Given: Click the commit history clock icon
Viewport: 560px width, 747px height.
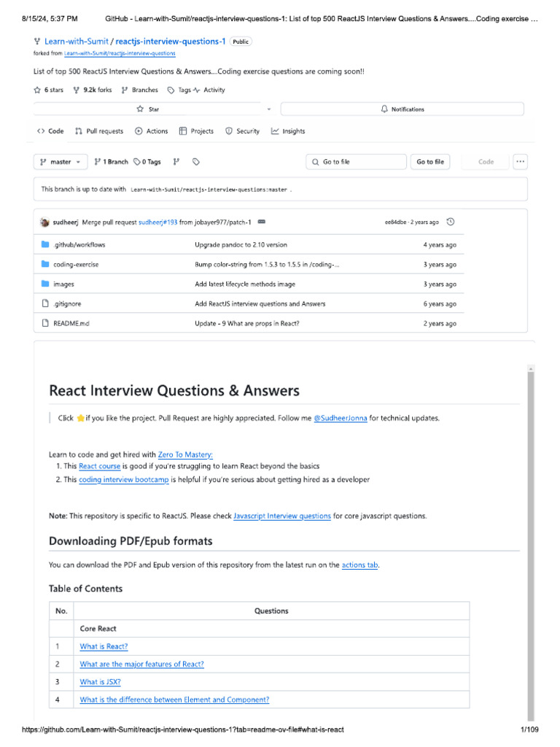Looking at the screenshot, I should click(451, 222).
